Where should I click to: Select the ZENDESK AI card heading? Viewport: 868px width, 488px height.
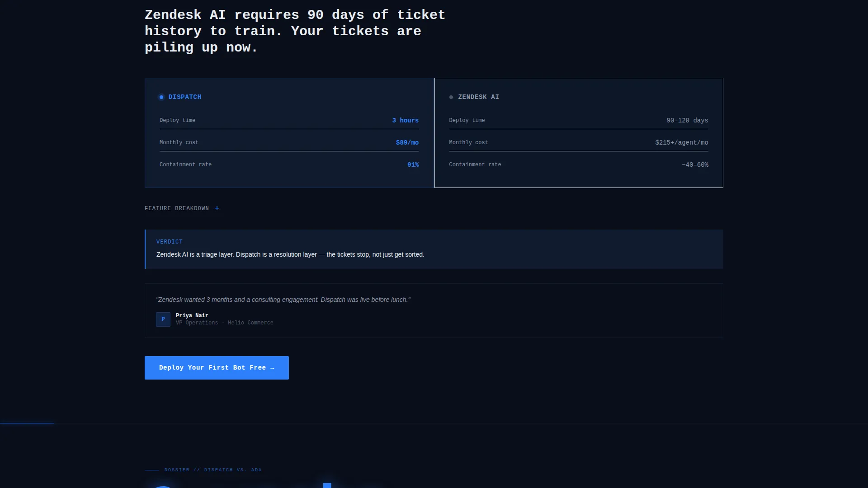[x=478, y=97]
